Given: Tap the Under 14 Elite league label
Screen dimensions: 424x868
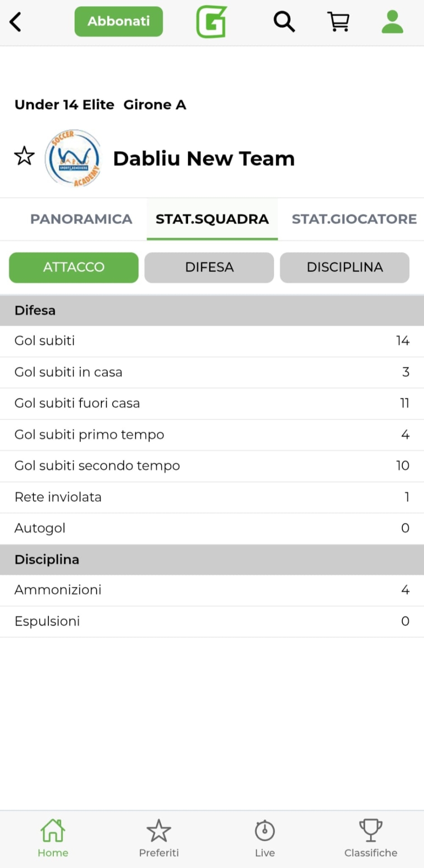Looking at the screenshot, I should (x=64, y=105).
